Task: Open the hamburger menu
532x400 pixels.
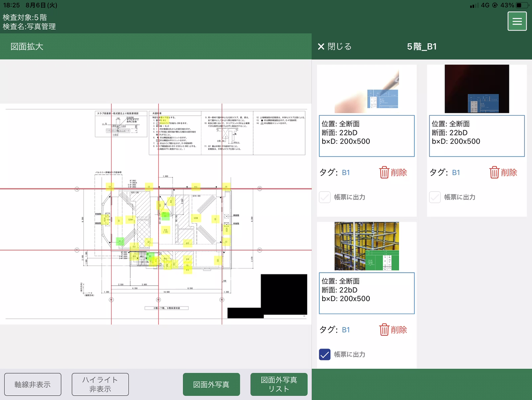Action: point(517,21)
